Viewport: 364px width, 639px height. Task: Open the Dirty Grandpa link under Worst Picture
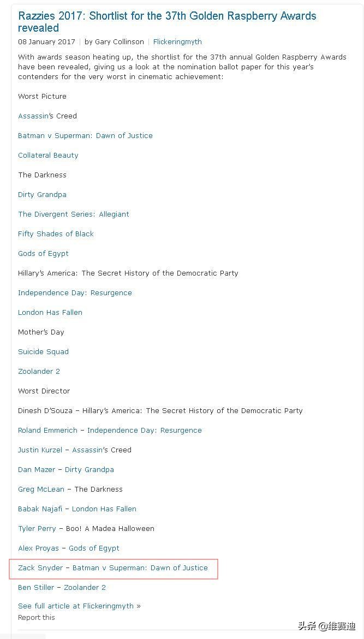tap(42, 194)
